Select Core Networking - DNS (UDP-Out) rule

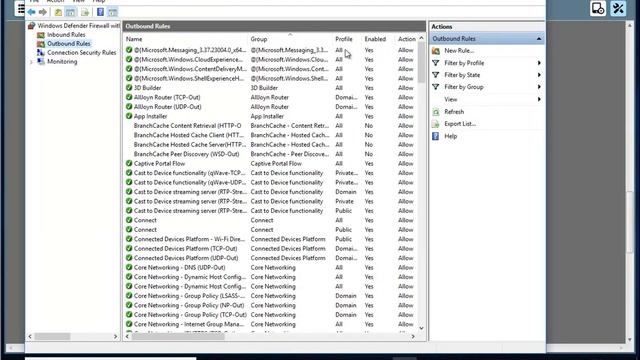[x=271, y=267]
